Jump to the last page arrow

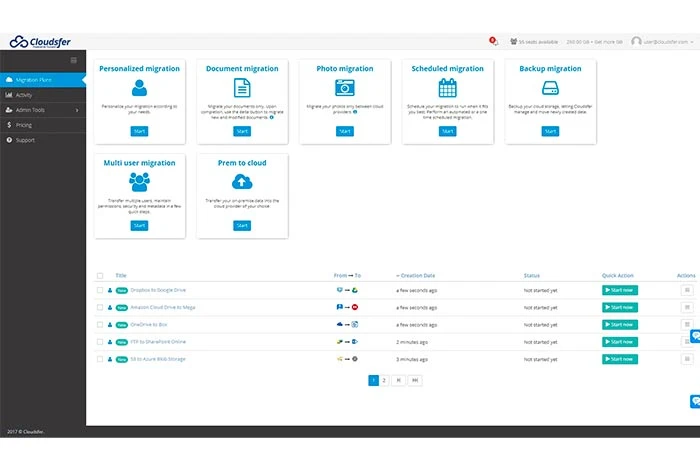(x=415, y=380)
